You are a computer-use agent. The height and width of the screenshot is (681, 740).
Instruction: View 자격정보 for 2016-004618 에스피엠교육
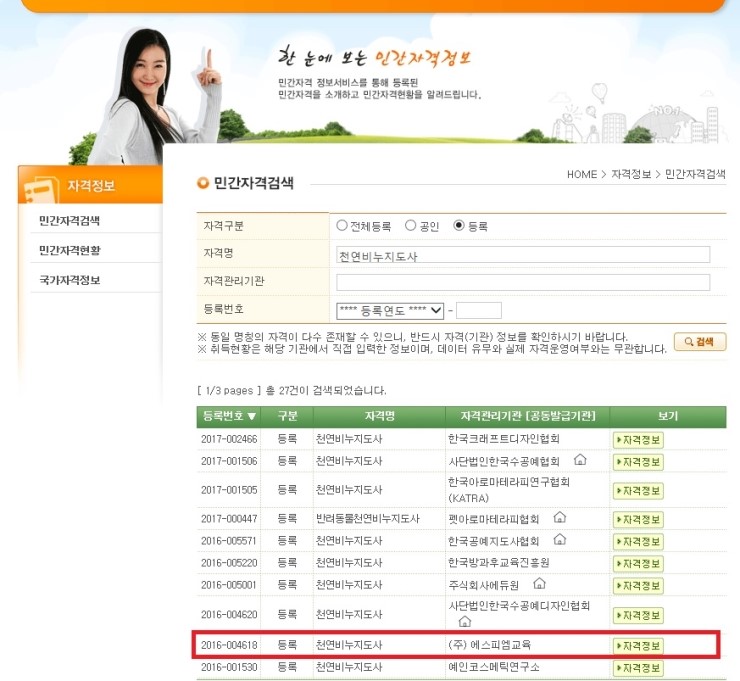coord(639,646)
